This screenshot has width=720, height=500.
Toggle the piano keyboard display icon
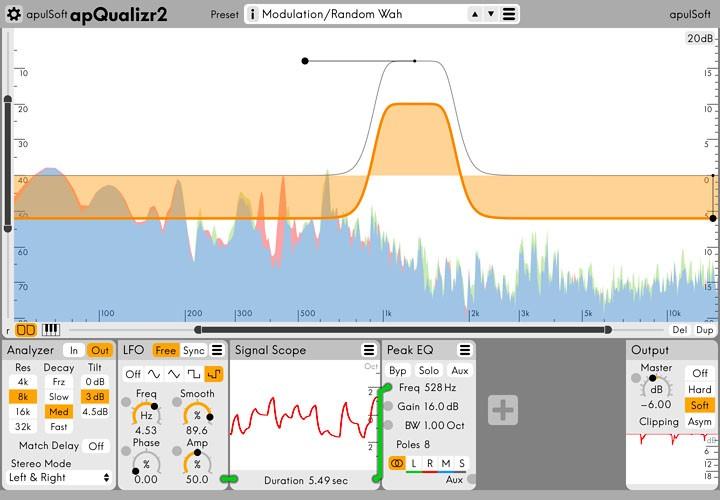coord(51,330)
